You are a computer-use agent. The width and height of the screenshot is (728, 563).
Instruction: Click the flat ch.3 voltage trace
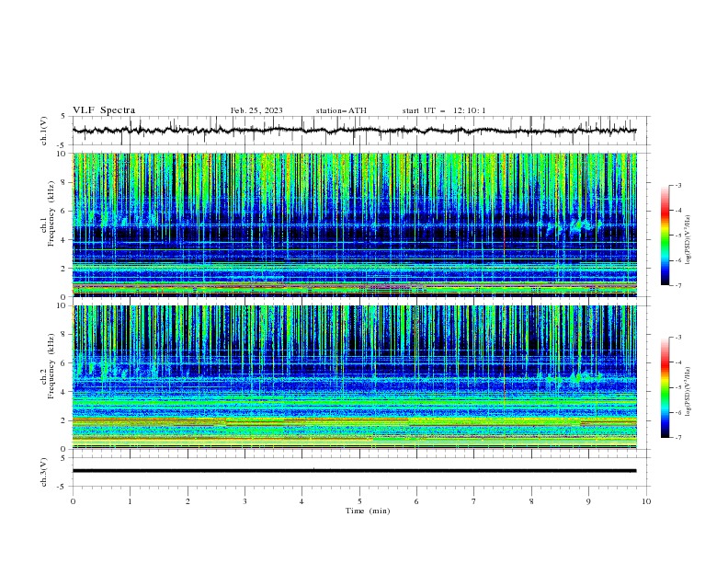(354, 471)
